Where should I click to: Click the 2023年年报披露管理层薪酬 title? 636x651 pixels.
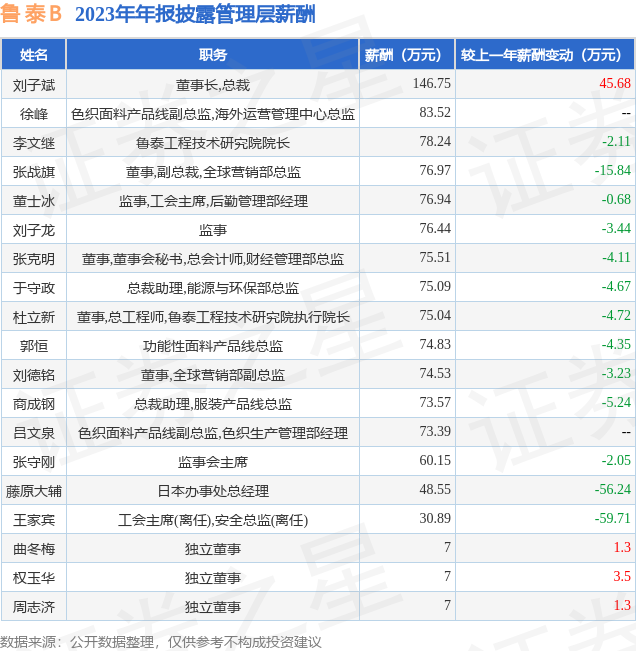point(195,14)
